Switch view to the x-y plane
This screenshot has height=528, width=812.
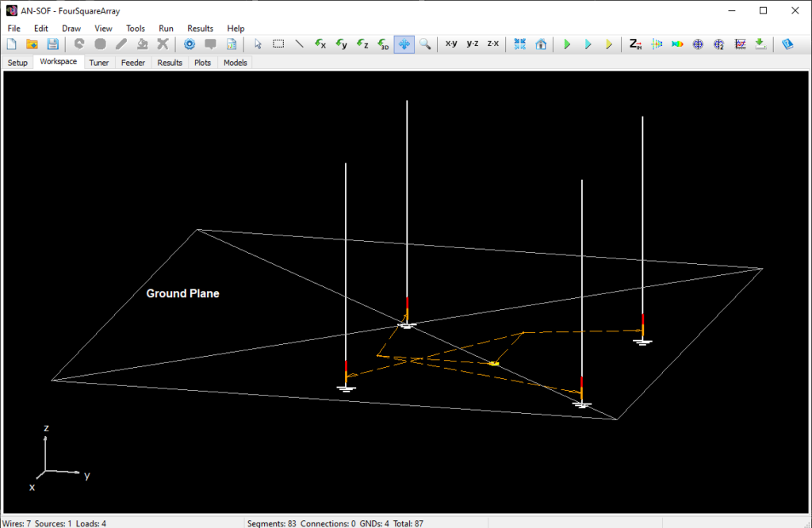click(450, 44)
